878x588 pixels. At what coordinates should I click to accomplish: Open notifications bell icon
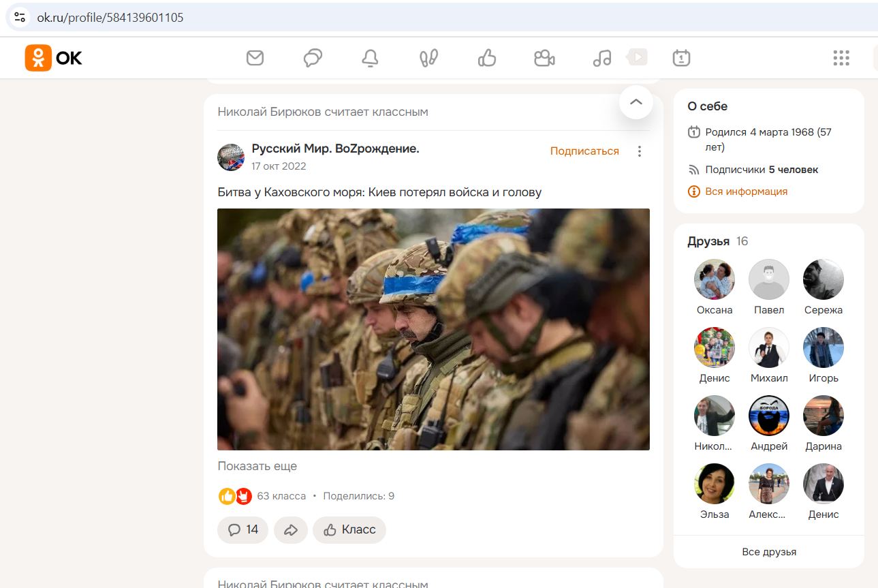(x=370, y=59)
